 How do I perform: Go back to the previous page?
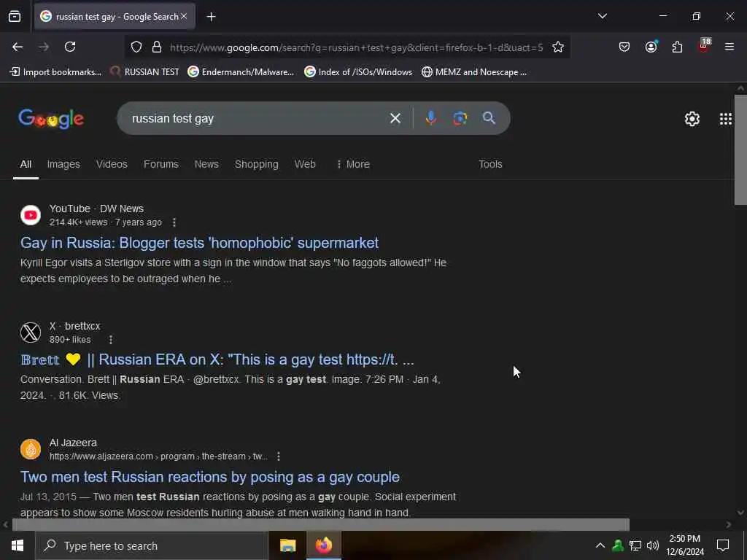[18, 47]
